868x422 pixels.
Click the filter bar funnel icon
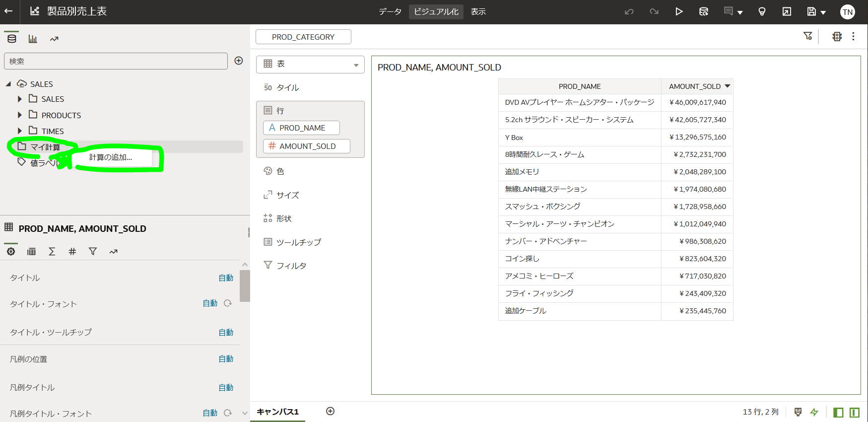(x=808, y=36)
